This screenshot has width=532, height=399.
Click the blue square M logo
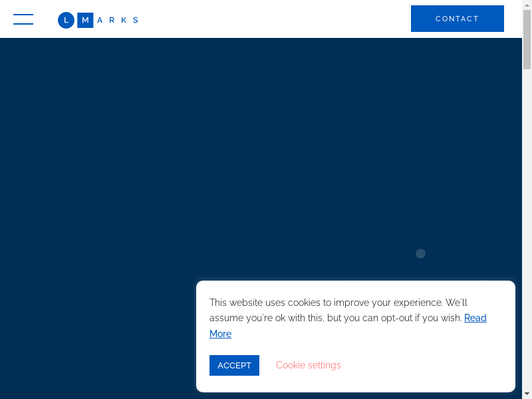click(x=85, y=20)
